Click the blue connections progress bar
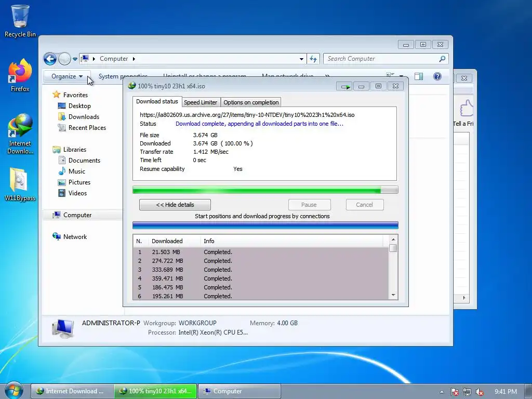This screenshot has width=532, height=399. point(265,225)
